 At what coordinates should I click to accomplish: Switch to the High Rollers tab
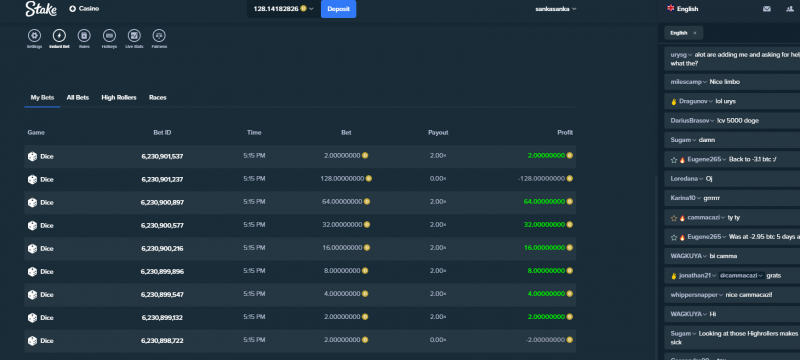119,97
